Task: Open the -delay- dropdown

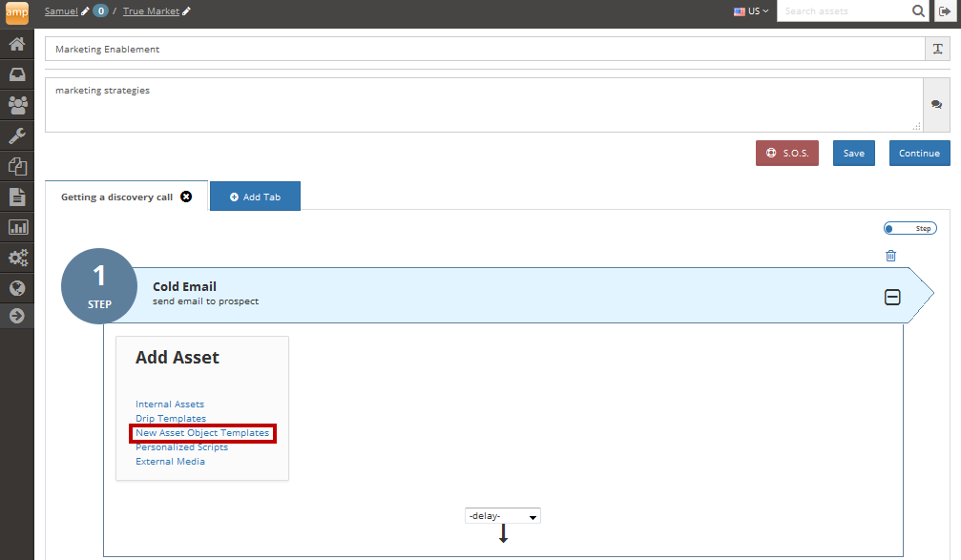Action: point(503,516)
